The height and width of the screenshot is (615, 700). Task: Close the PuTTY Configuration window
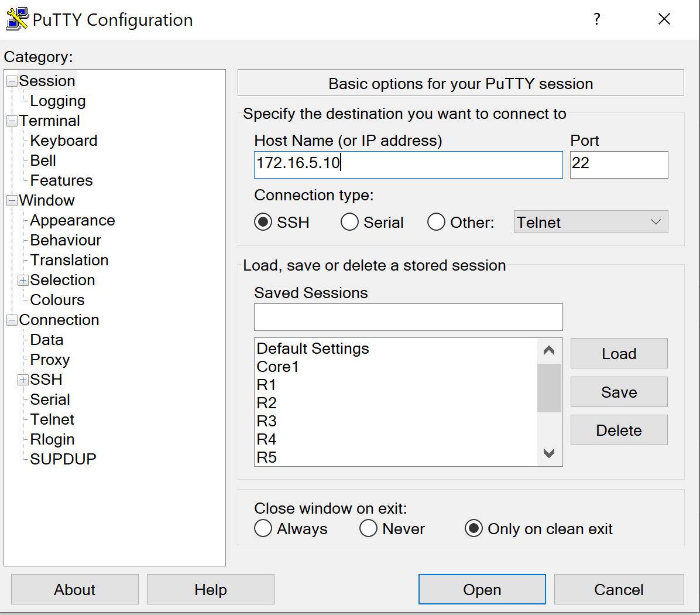point(664,19)
